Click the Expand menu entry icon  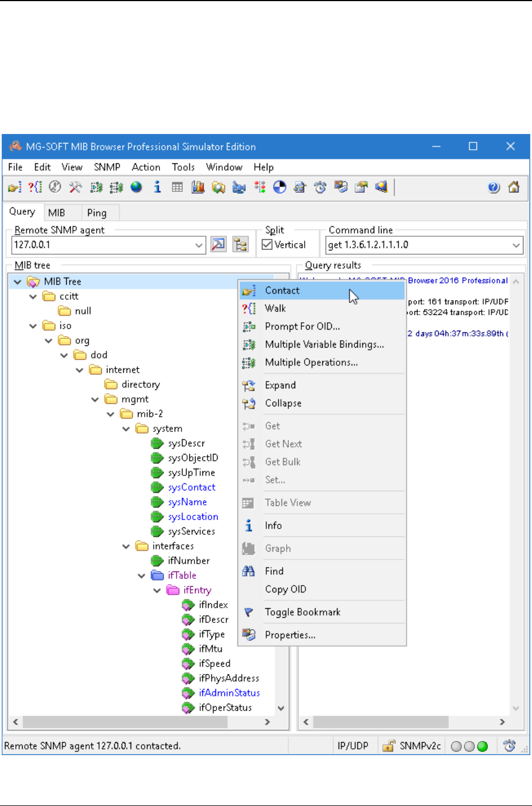click(249, 385)
